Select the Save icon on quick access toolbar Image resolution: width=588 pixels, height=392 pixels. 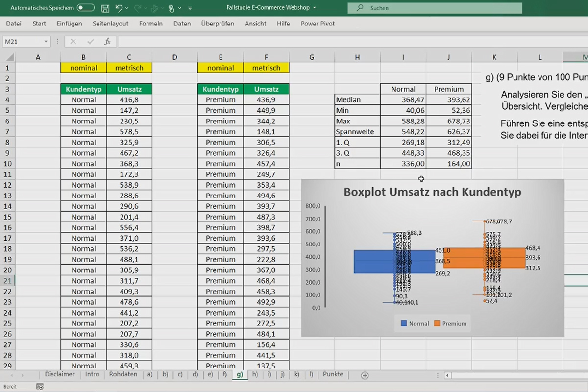[106, 8]
